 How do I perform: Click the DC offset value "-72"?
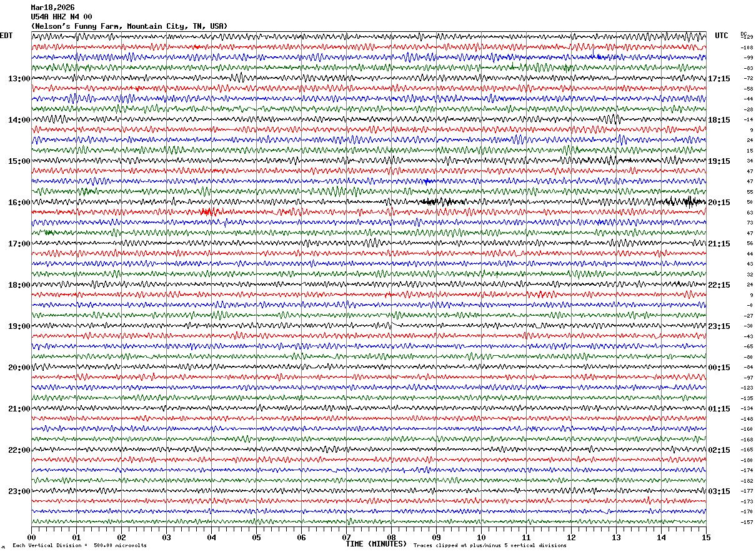coord(748,78)
